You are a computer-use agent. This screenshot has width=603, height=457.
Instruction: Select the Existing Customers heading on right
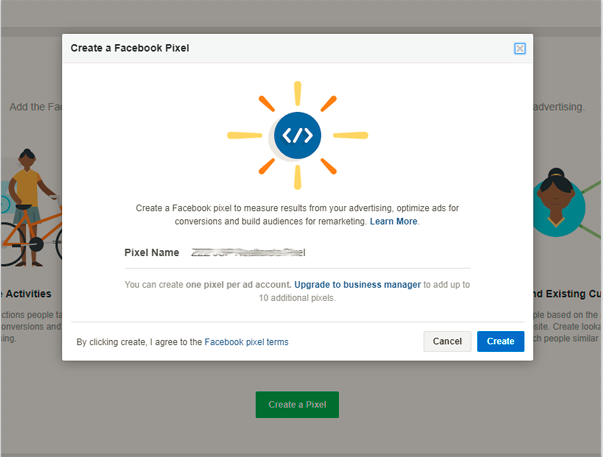[x=565, y=294]
